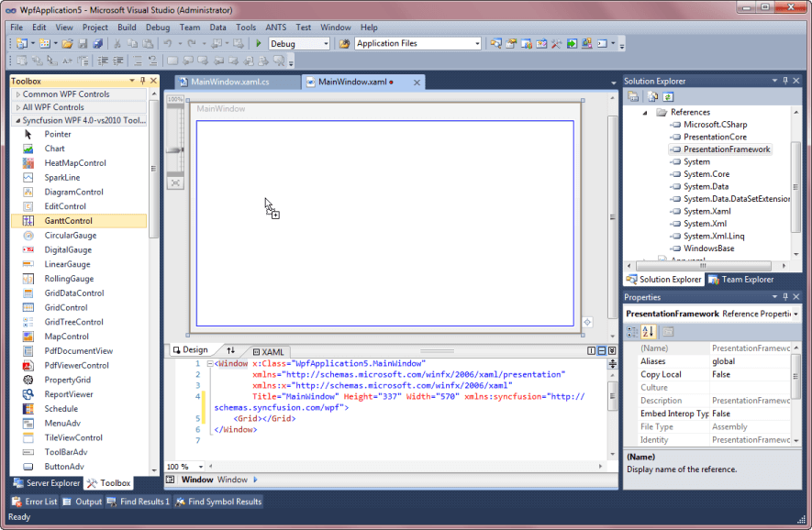Open the Build menu
The width and height of the screenshot is (812, 530).
coord(127,28)
